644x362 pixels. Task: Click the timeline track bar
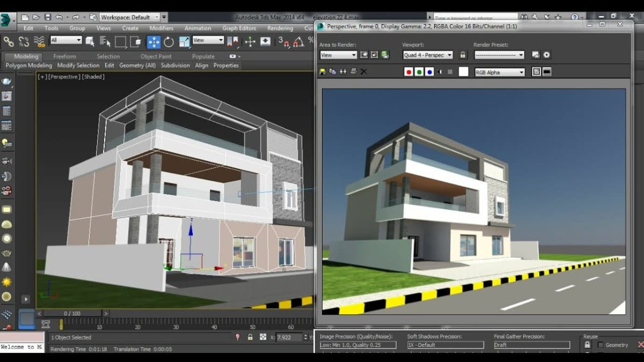tap(161, 326)
